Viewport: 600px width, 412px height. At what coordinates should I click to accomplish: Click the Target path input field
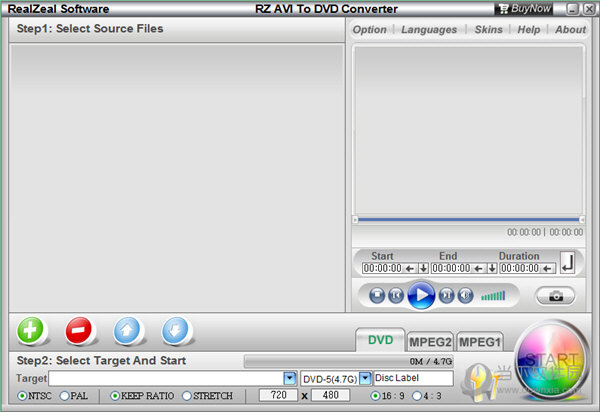click(x=166, y=378)
